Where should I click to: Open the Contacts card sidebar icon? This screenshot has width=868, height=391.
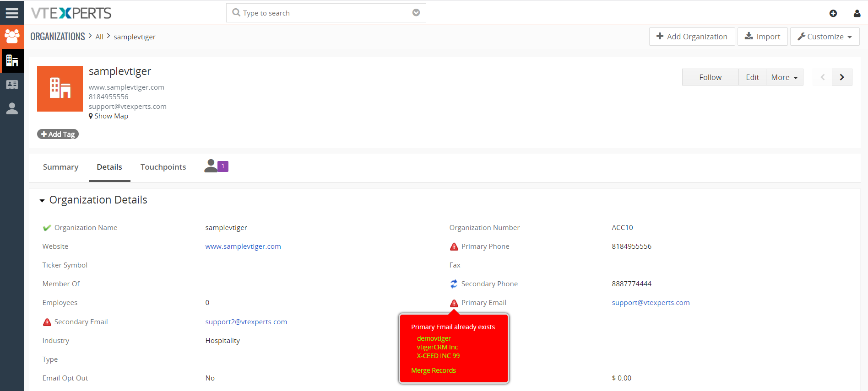(x=12, y=85)
